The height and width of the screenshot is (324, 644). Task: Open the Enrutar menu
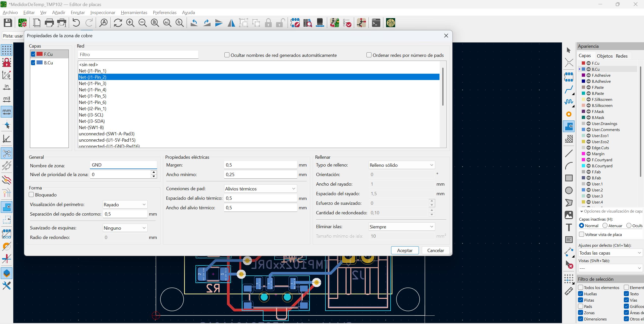point(78,12)
